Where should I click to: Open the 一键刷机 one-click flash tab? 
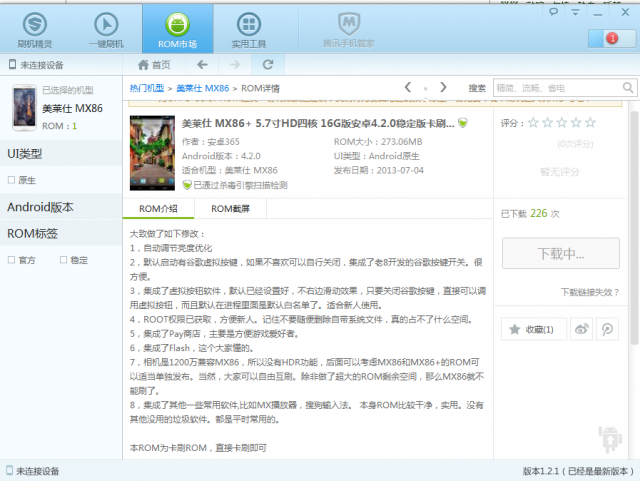point(106,30)
